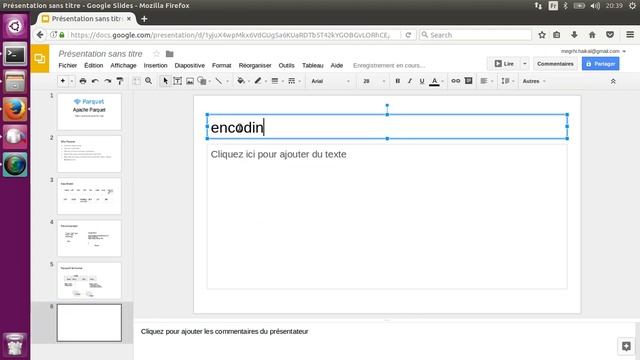Select slide 5 thumbnail
This screenshot has width=640, height=360.
coord(89,280)
